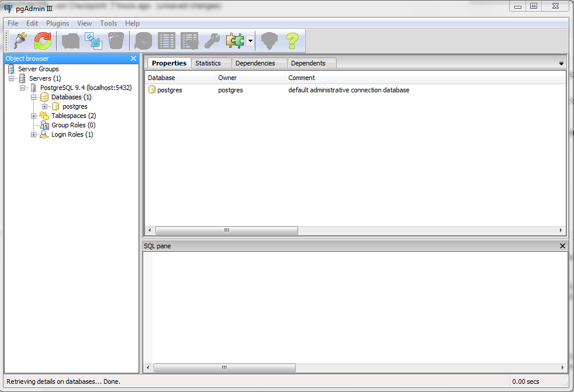Open the Plugins dropdown arrow
This screenshot has width=574, height=392.
[x=250, y=41]
